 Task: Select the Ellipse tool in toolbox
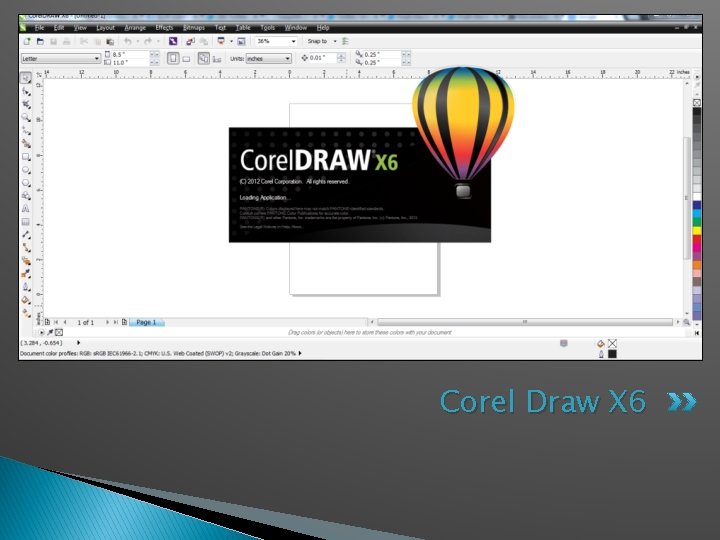(26, 170)
